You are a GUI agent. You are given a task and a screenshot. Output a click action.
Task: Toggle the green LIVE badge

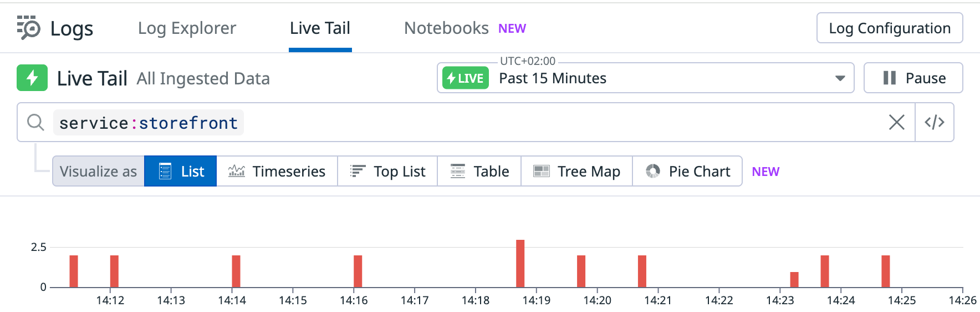466,78
